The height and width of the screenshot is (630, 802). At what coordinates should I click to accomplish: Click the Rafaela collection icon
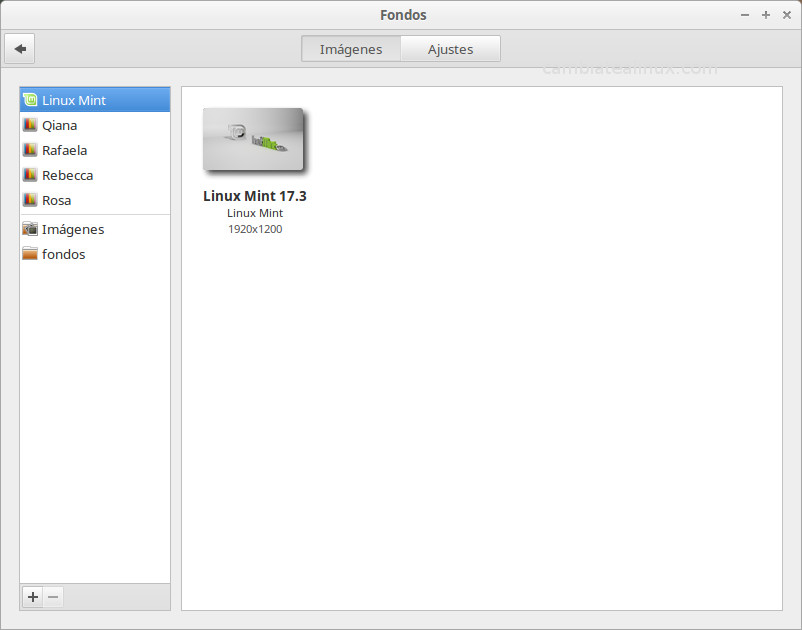30,150
